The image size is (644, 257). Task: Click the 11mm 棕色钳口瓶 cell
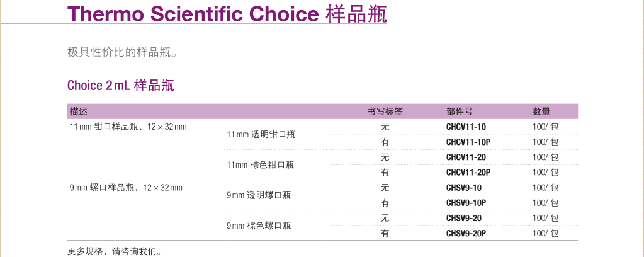tap(261, 165)
